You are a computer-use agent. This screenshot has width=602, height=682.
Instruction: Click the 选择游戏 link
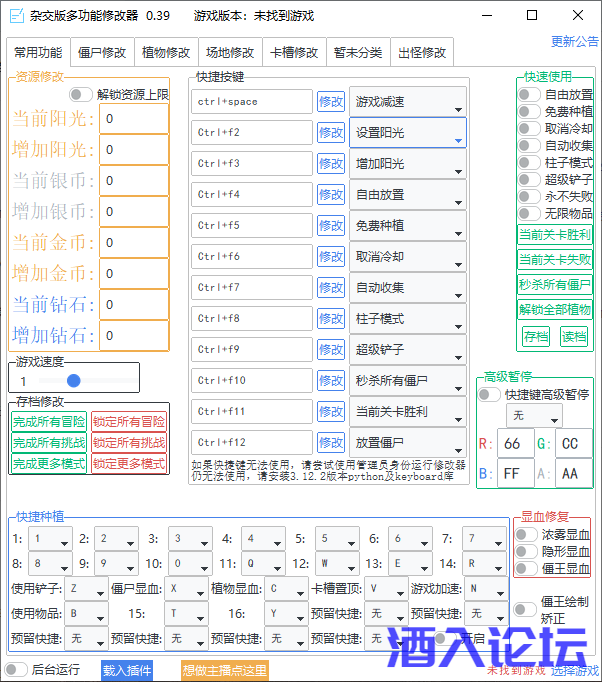[574, 671]
